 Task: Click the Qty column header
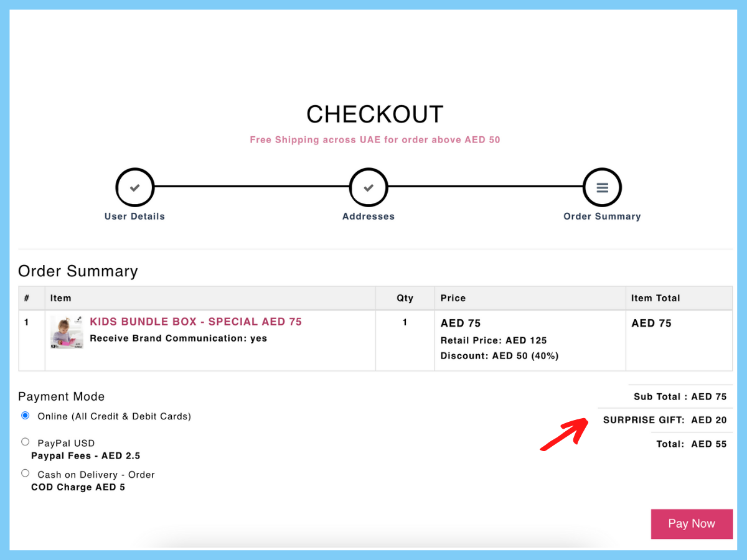[405, 298]
